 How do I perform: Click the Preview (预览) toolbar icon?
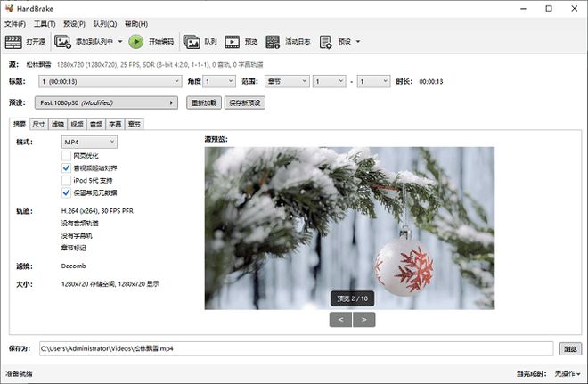[x=232, y=41]
